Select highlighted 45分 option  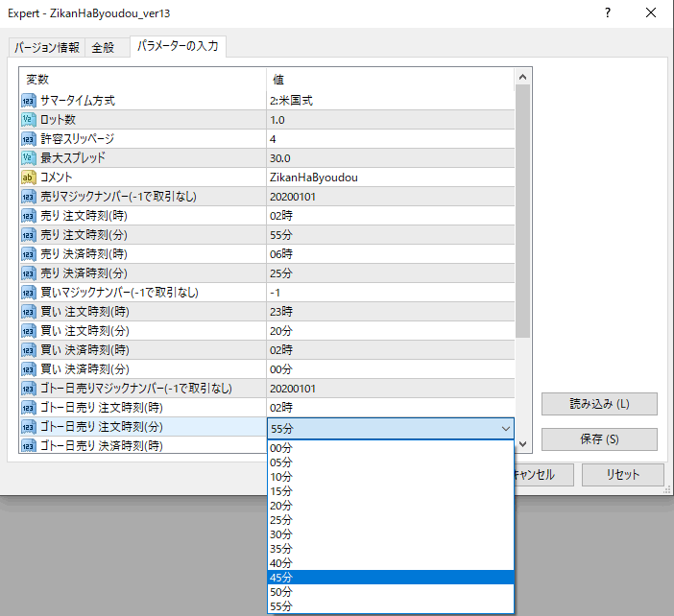tap(391, 578)
